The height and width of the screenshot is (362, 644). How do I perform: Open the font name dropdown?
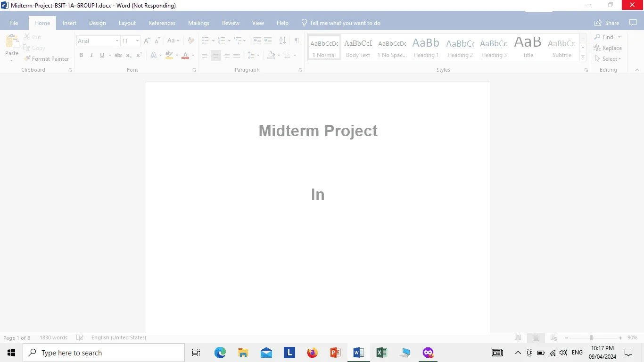(117, 41)
